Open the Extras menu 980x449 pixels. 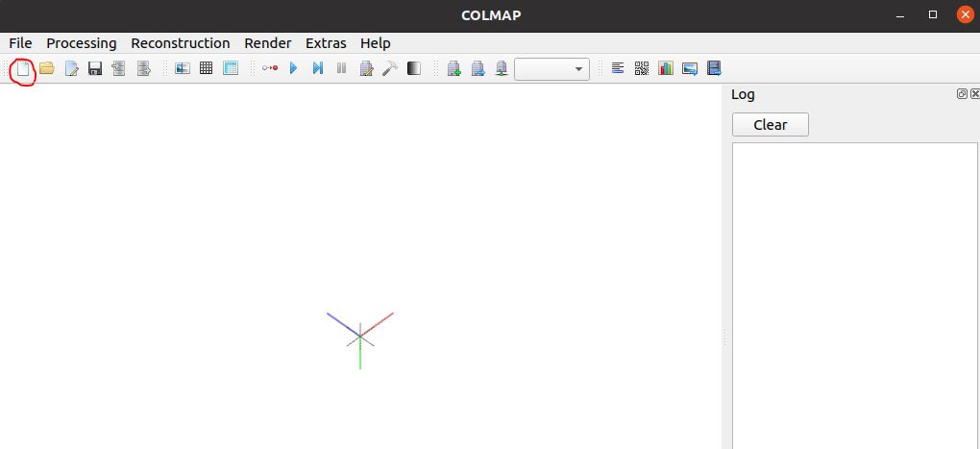(x=326, y=43)
